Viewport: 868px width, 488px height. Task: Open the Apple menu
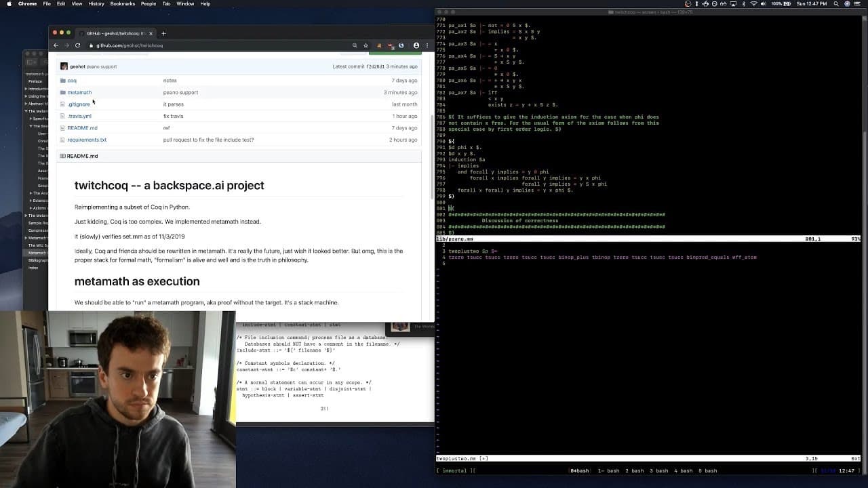pyautogui.click(x=9, y=4)
